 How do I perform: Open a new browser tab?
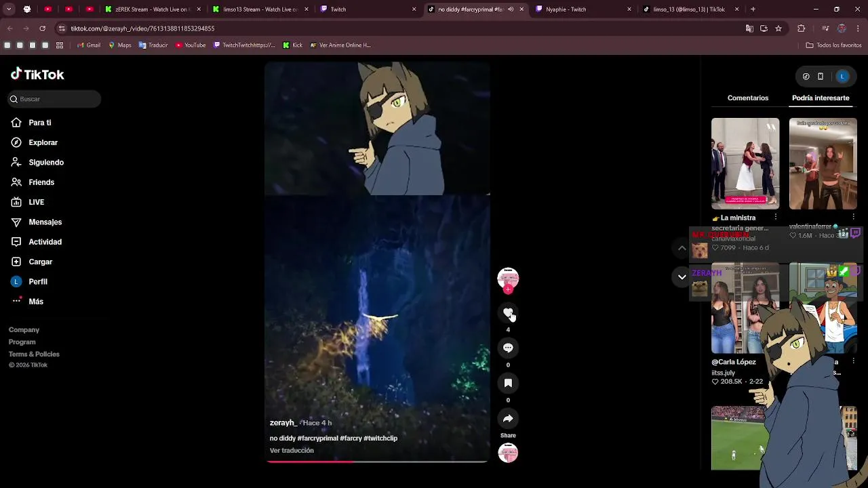[x=753, y=9]
